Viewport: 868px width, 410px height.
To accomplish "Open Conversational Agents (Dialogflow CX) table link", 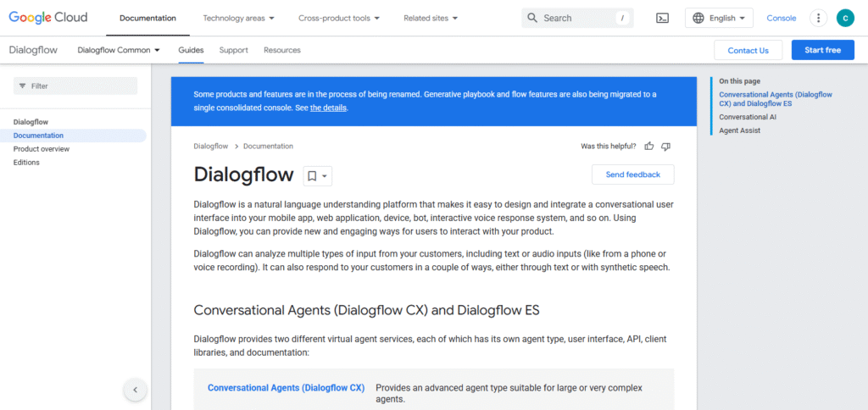I will coord(287,388).
